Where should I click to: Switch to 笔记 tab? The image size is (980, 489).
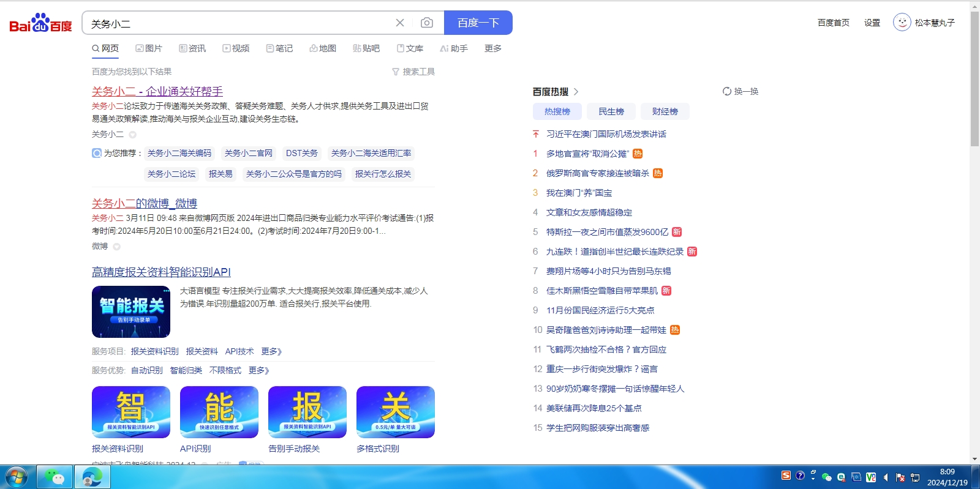tap(279, 48)
